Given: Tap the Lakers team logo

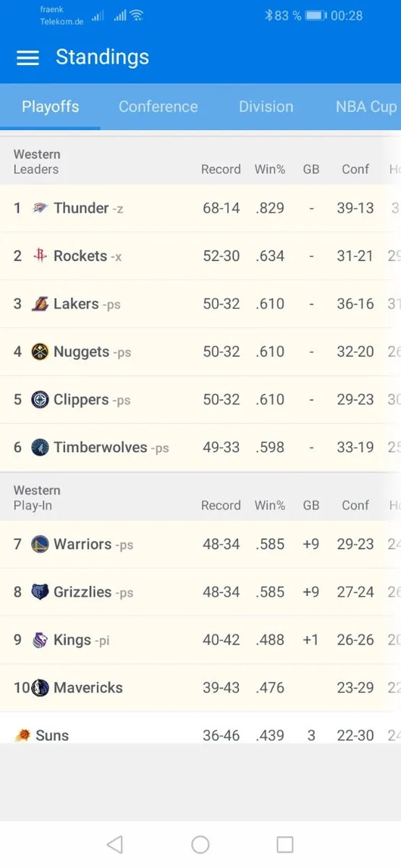Looking at the screenshot, I should [x=40, y=304].
